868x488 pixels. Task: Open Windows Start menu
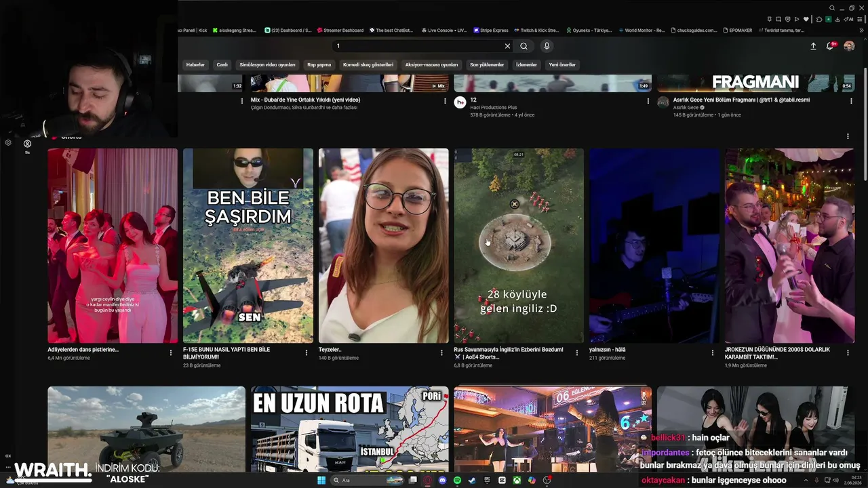pyautogui.click(x=321, y=480)
